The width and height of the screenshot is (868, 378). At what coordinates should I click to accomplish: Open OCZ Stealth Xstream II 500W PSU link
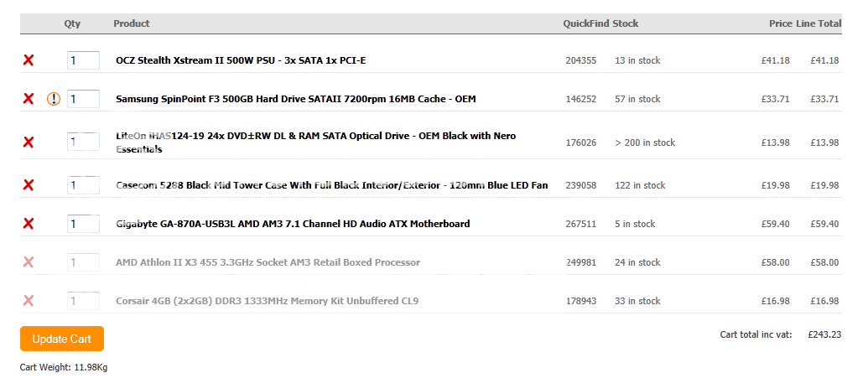point(241,60)
